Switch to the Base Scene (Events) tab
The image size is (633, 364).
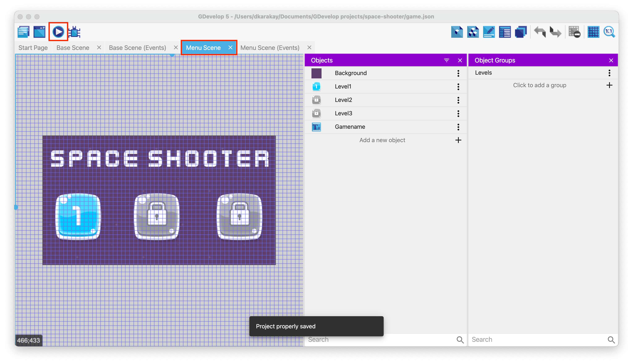(x=137, y=48)
